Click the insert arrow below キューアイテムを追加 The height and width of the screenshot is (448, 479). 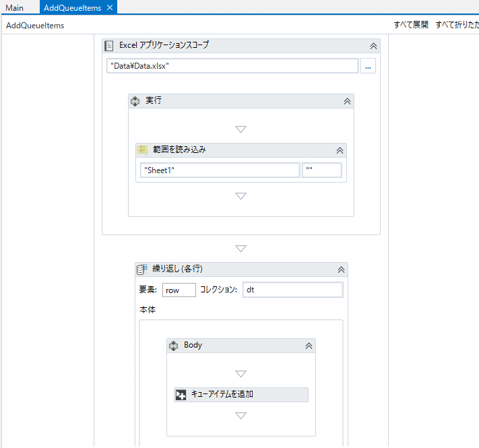click(241, 415)
